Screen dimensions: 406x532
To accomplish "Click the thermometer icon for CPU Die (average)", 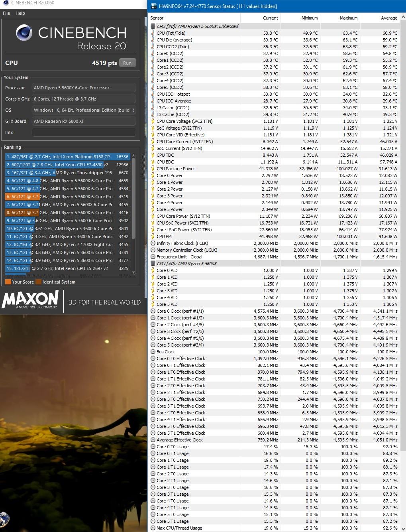I will point(153,40).
